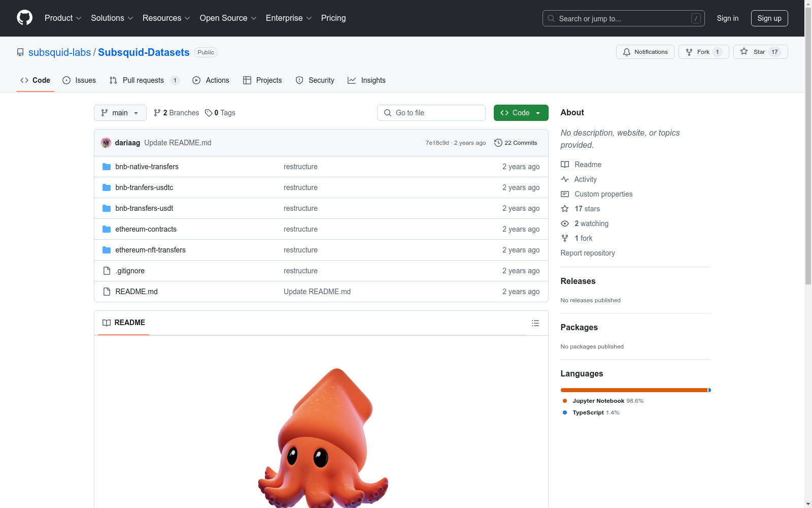This screenshot has height=508, width=812.
Task: Click the ethereum-nft-transfers folder icon
Action: [x=107, y=250]
